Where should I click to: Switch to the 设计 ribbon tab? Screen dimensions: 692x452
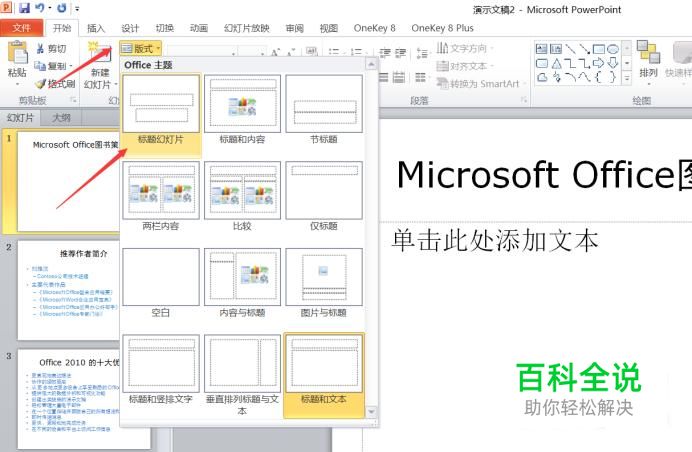[x=130, y=28]
